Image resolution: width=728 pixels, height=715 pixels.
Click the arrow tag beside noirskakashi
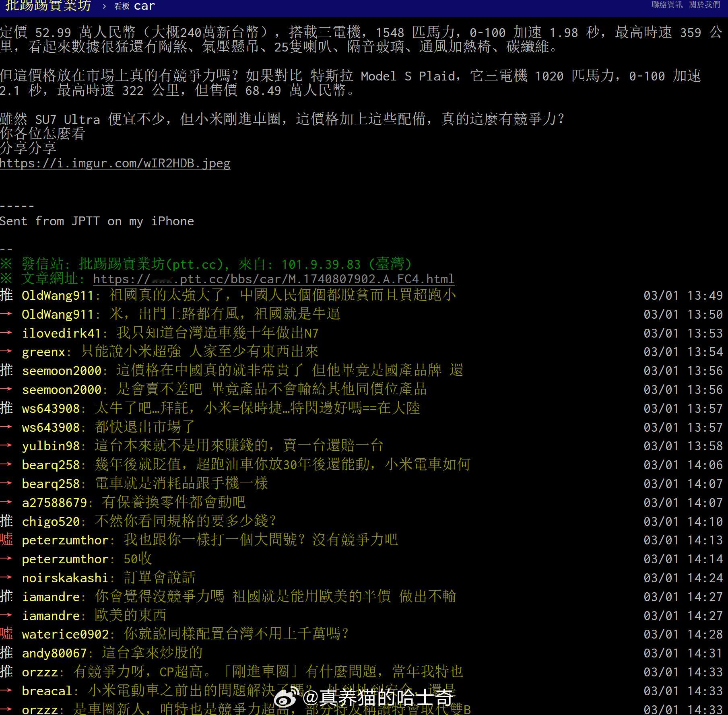click(6, 577)
